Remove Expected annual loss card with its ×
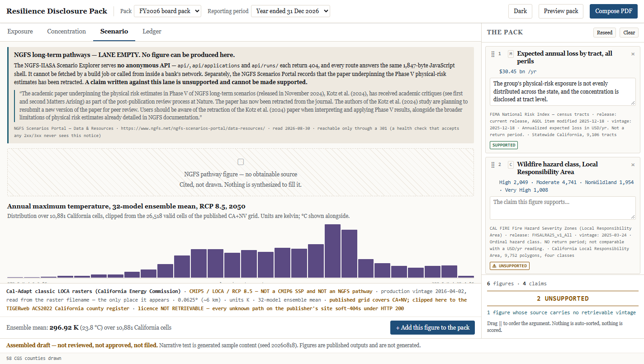Viewport: 644px width, 364px height. [x=633, y=54]
